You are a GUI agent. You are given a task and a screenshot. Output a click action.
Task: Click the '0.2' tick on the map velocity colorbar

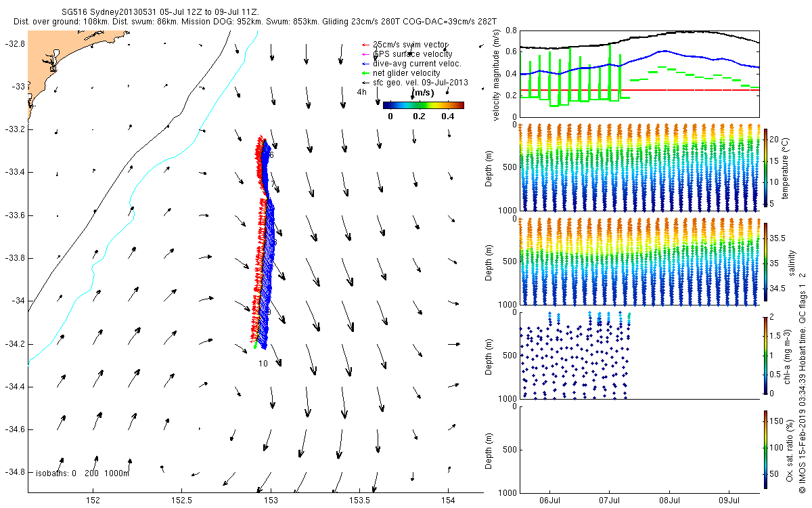coord(419,117)
